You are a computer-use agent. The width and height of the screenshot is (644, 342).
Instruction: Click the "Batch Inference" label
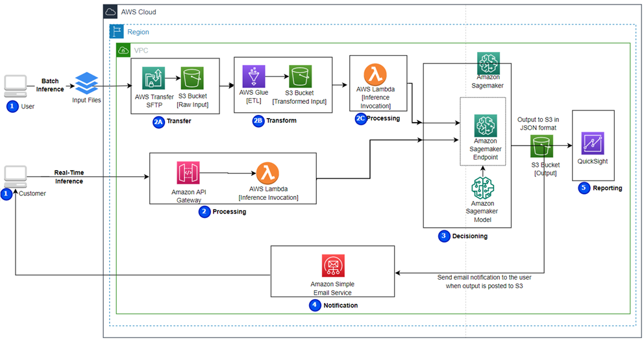tap(50, 85)
